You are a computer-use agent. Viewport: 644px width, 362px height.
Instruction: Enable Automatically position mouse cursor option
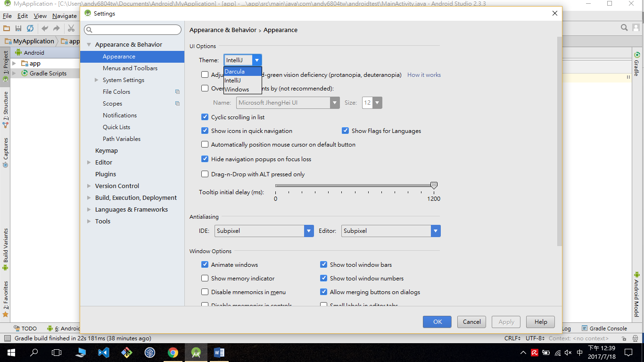point(205,144)
